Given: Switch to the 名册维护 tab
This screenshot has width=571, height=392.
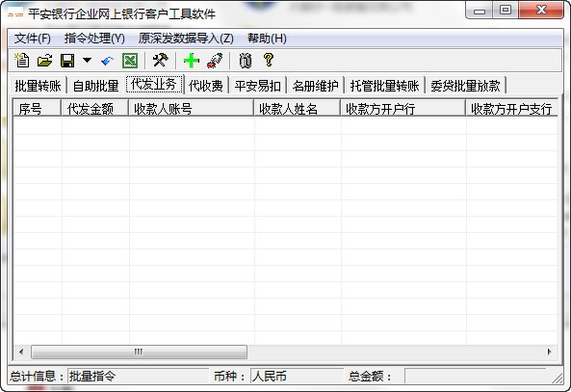Looking at the screenshot, I should [316, 86].
